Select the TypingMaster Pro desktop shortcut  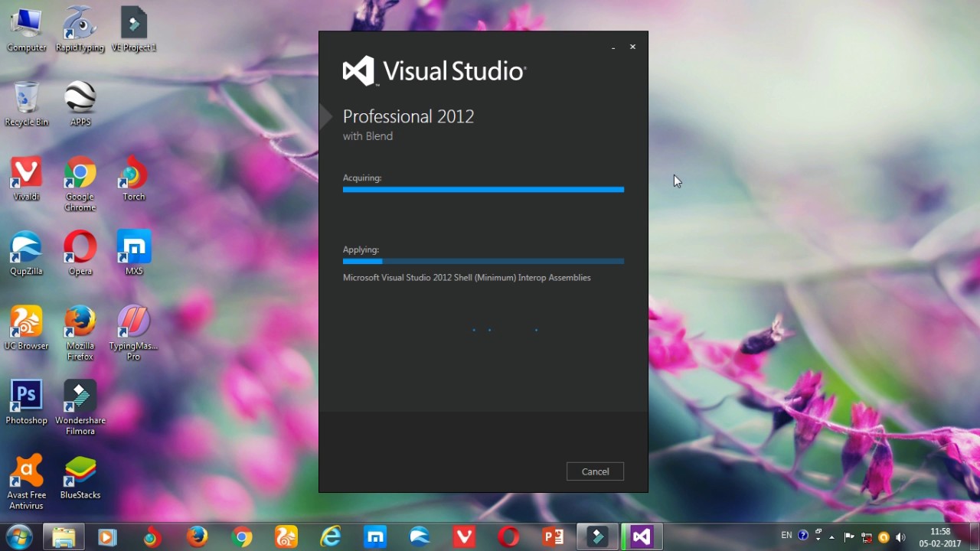pyautogui.click(x=133, y=333)
